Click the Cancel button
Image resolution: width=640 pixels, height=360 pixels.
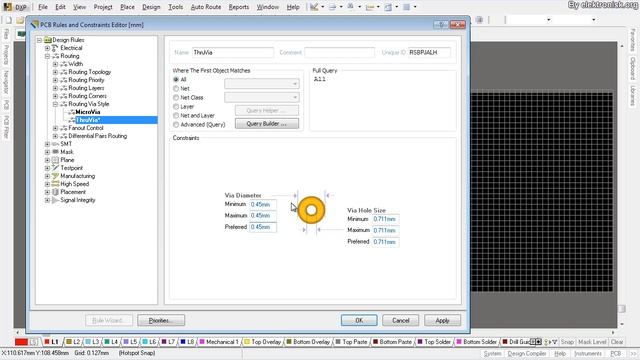(400, 320)
